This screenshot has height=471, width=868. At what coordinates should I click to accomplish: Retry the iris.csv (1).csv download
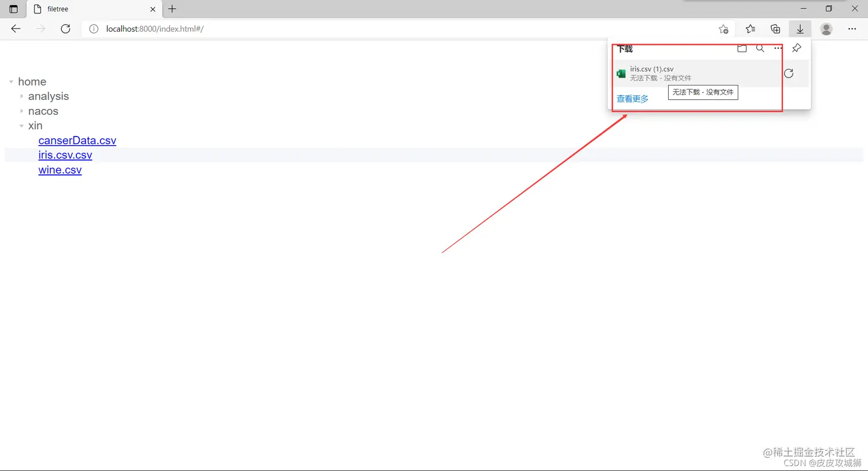click(789, 73)
